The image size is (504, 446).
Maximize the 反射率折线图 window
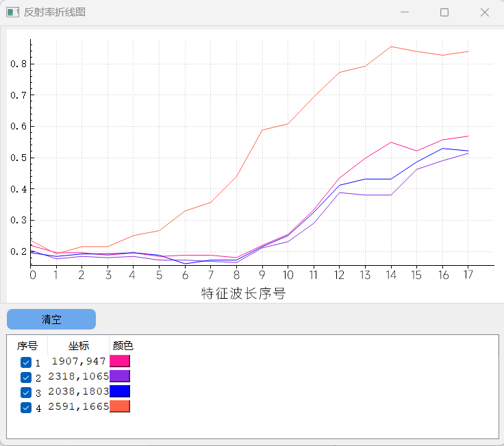(x=444, y=12)
